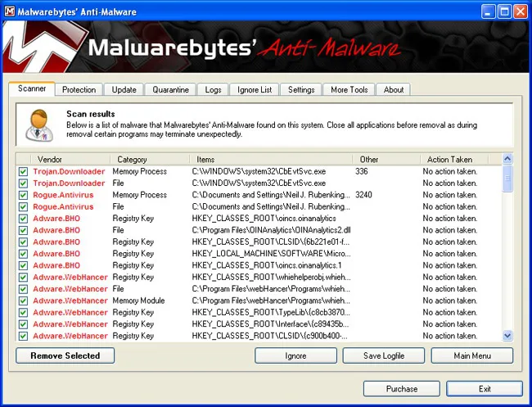Click the Remove Selected button
Viewport: 532px width, 407px height.
point(65,355)
